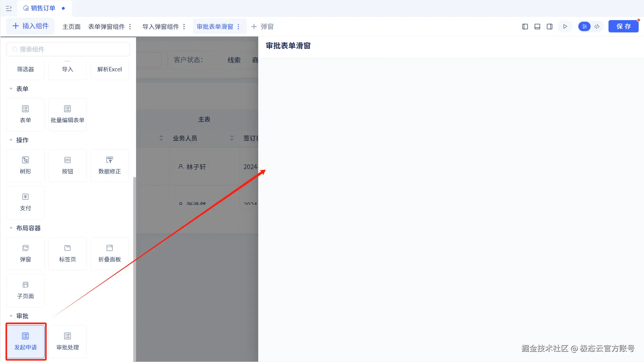This screenshot has height=362, width=644.
Task: Select the 折叠面板 collapse panel component
Action: coord(109,253)
